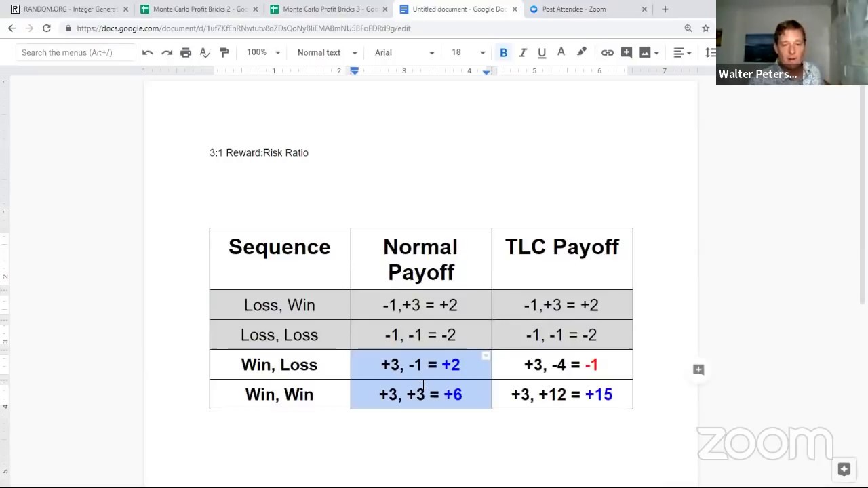Switch to Post Attendee Zoom tab
Viewport: 868px width, 488px height.
587,9
